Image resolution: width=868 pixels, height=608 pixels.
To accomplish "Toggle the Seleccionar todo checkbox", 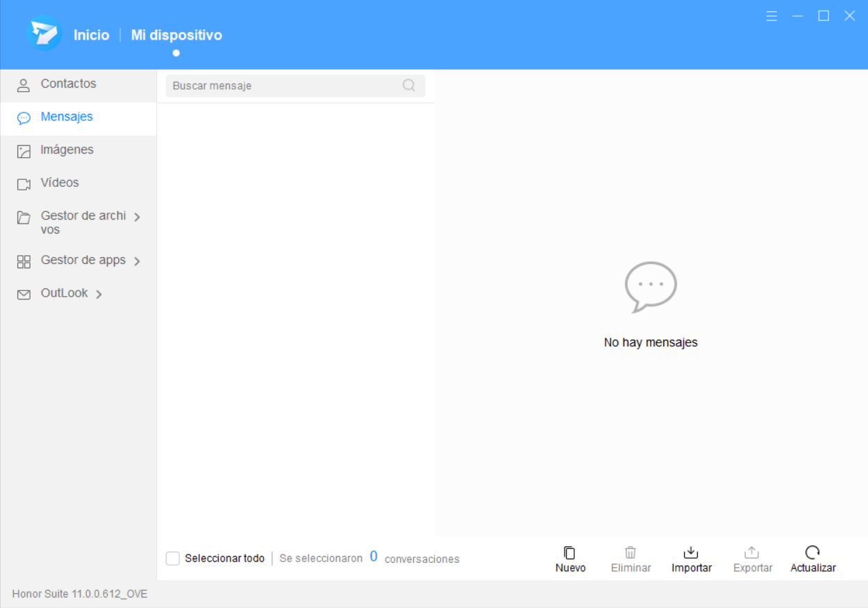I will tap(173, 559).
